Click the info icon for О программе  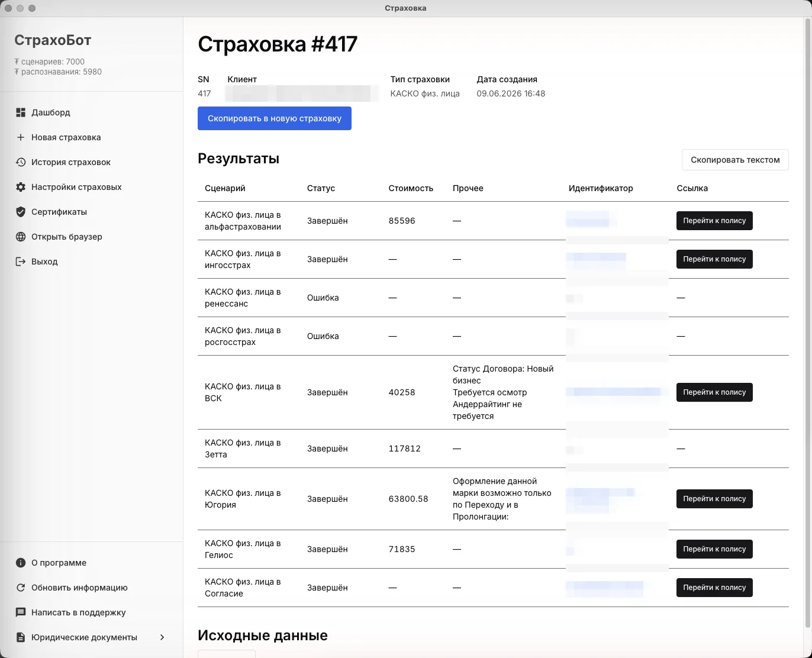point(21,563)
